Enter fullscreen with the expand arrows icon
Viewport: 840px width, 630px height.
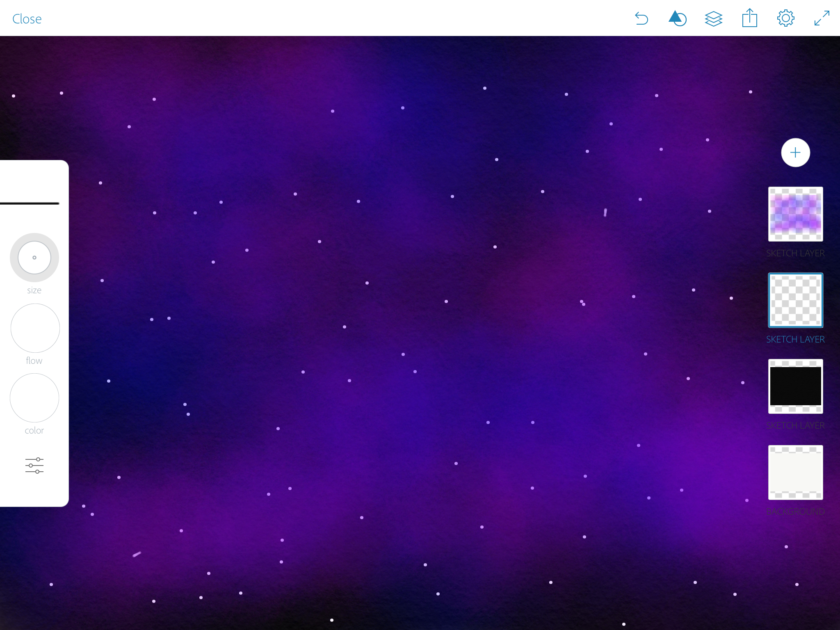coord(822,18)
